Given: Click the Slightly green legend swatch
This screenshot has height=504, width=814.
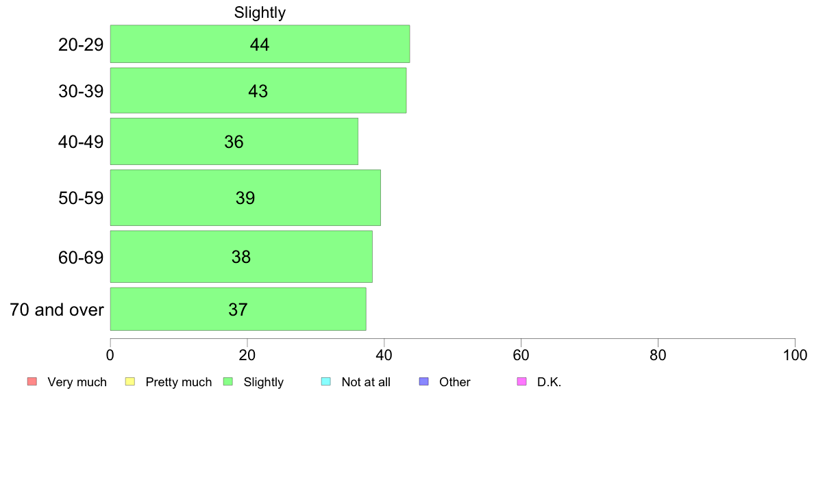Looking at the screenshot, I should 228,381.
